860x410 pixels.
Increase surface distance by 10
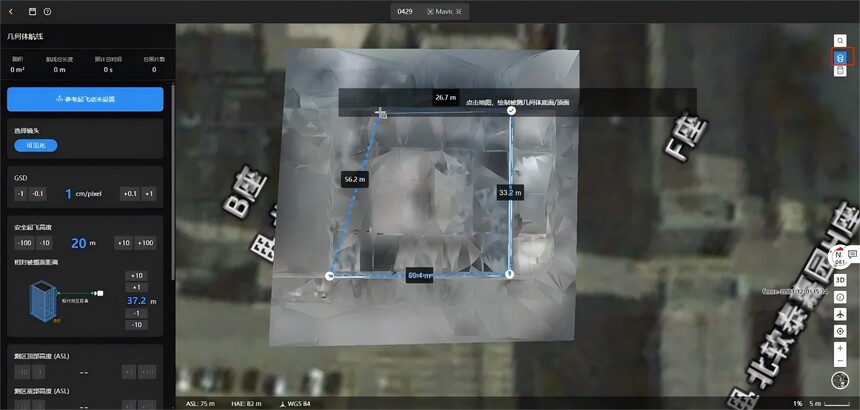click(x=136, y=276)
